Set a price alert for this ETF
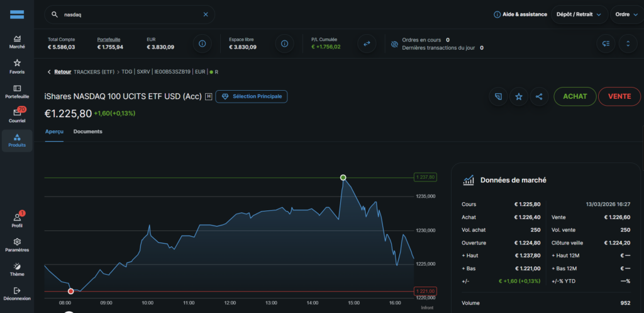Screen dimensions: 644x313 coord(499,96)
